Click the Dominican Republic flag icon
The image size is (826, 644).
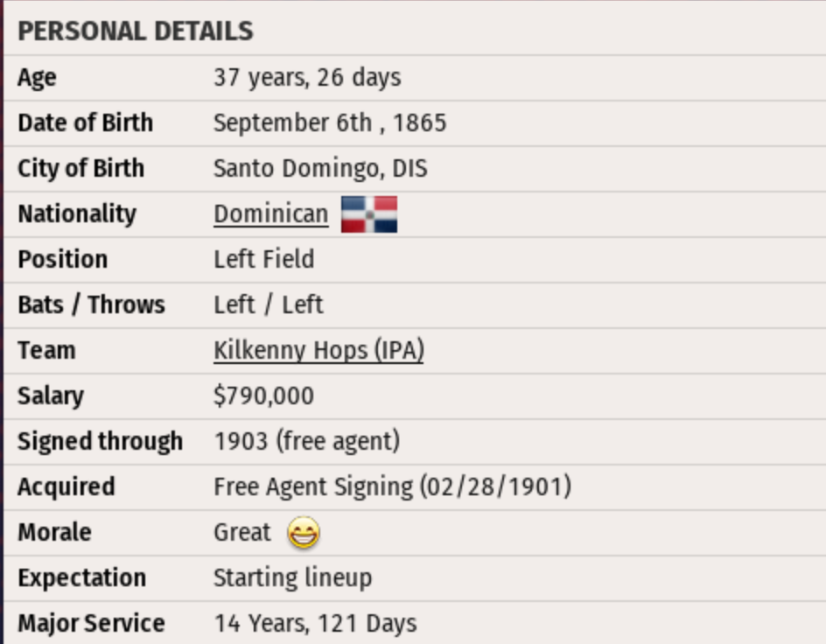pos(368,214)
